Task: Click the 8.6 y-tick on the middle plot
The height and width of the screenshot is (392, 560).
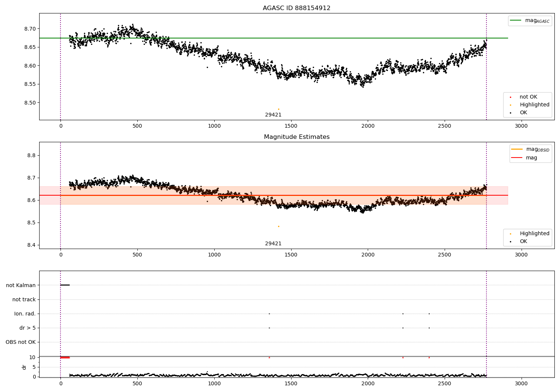Action: (x=31, y=200)
